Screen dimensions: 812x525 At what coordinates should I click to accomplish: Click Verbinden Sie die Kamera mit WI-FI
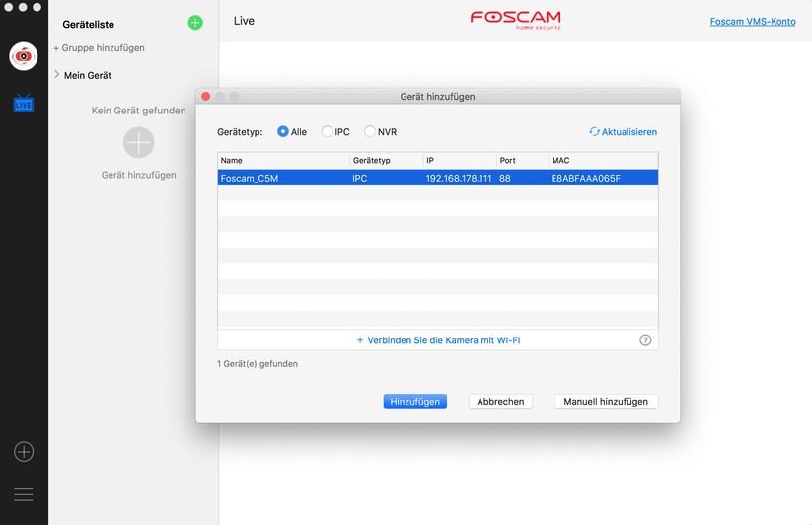tap(438, 340)
